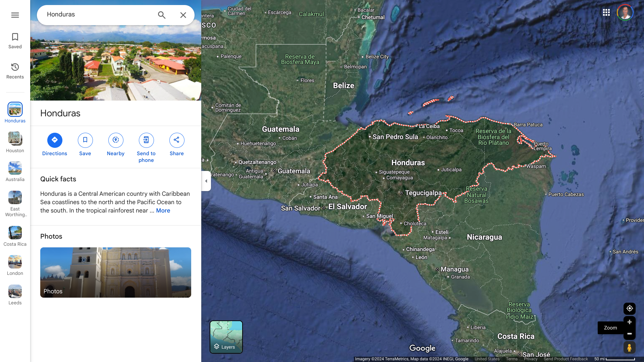Show your current location

pyautogui.click(x=630, y=308)
